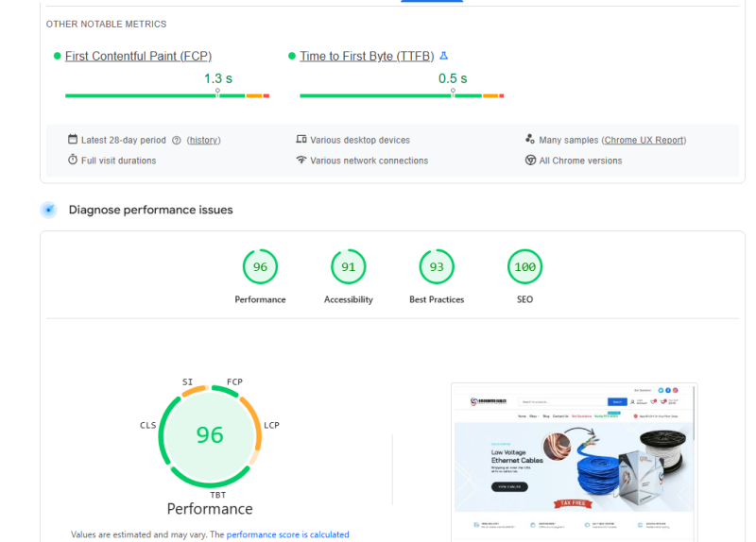
Task: Click the calendar icon for Latest 28-day period
Action: 73,139
